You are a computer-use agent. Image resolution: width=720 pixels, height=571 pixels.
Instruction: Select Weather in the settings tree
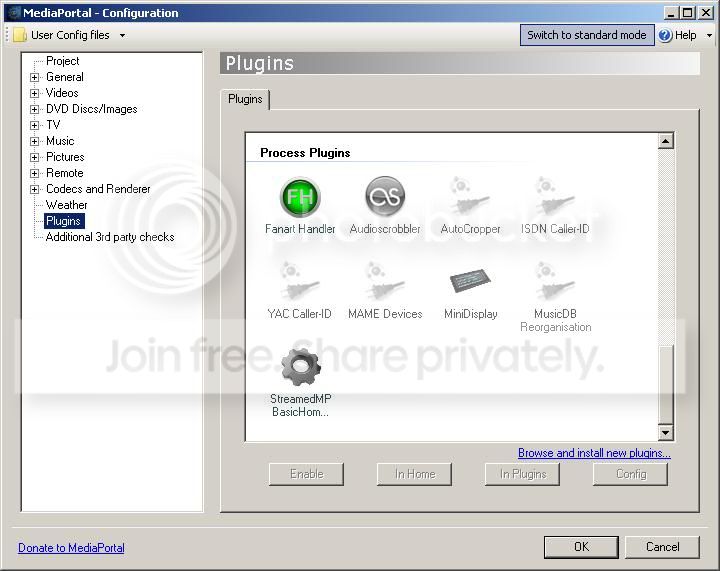(67, 205)
